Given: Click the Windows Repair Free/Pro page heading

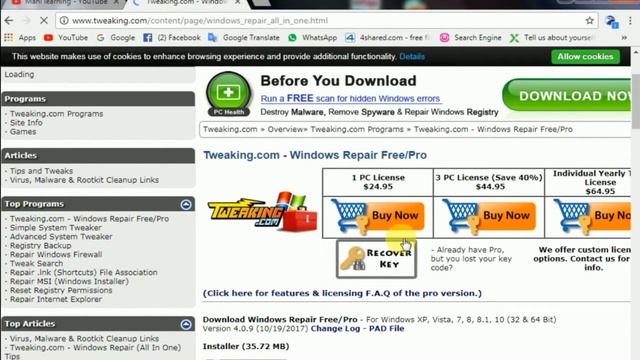Looking at the screenshot, I should pos(315,155).
